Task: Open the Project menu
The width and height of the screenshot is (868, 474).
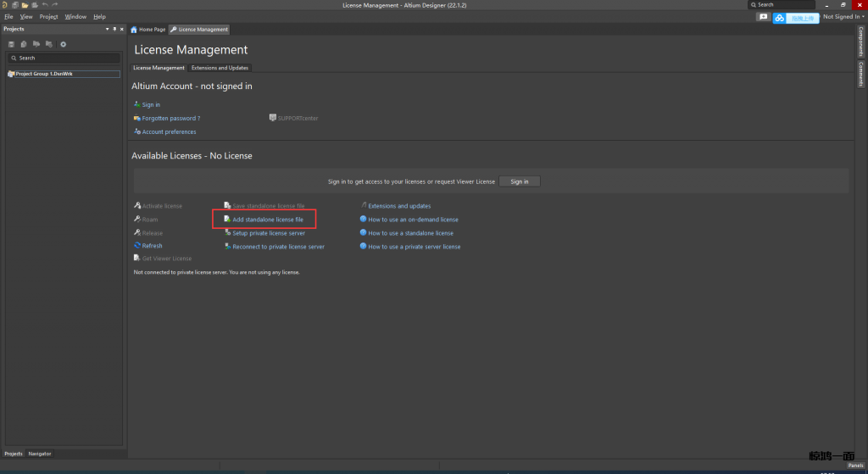Action: tap(48, 17)
